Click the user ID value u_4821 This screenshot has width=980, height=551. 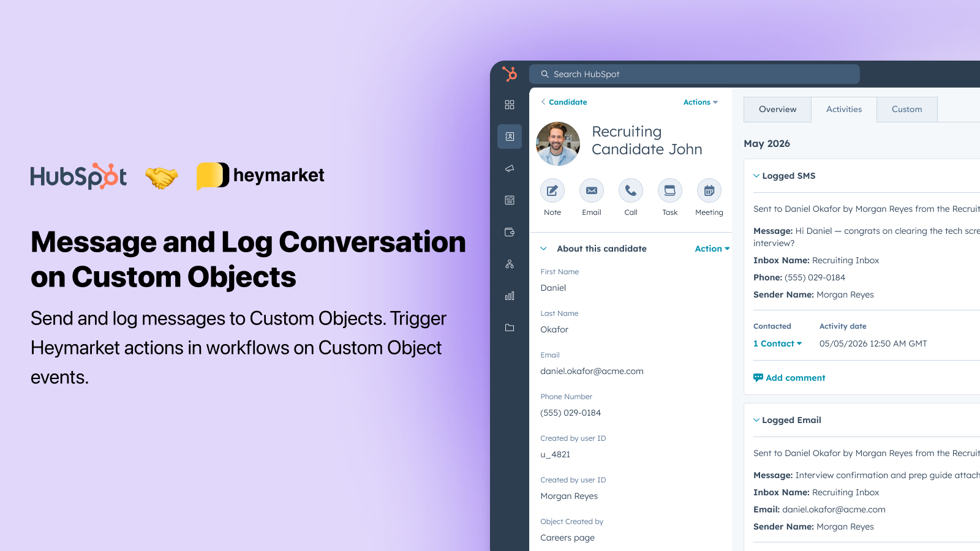556,454
